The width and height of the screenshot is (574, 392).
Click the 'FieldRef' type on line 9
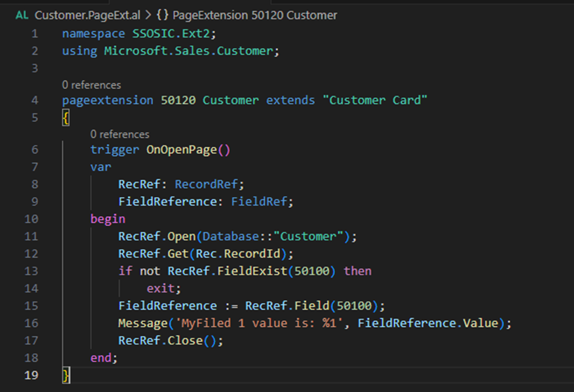click(x=259, y=202)
